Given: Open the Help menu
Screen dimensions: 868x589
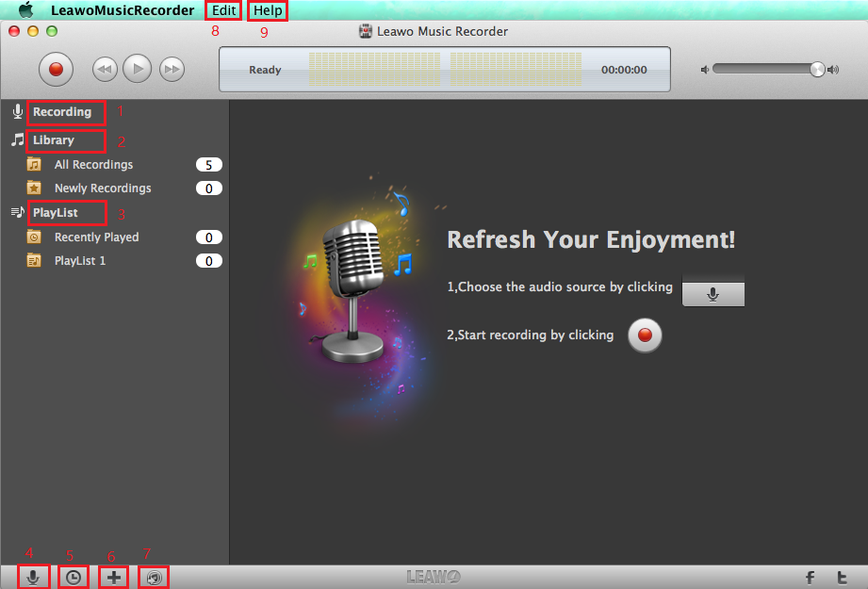Looking at the screenshot, I should [x=268, y=10].
